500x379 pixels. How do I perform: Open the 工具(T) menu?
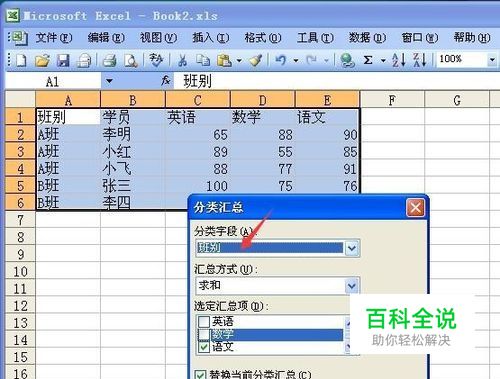[315, 38]
